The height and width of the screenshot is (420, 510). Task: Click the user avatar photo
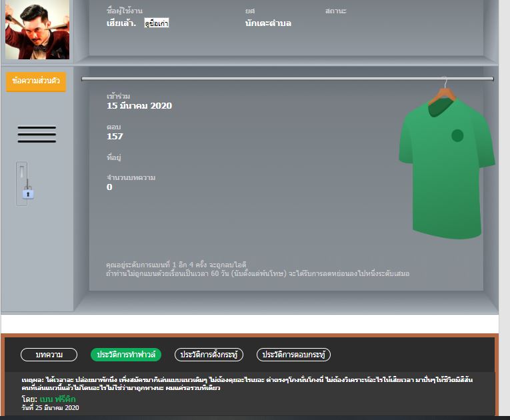37,29
